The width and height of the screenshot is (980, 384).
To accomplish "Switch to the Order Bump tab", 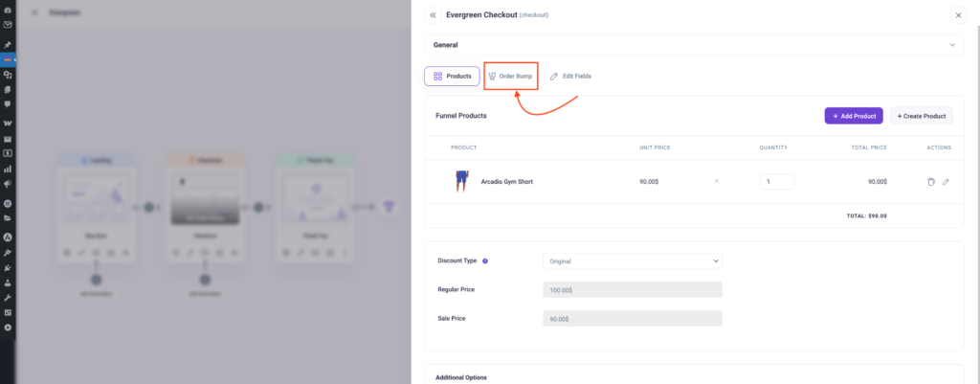I will [x=510, y=76].
